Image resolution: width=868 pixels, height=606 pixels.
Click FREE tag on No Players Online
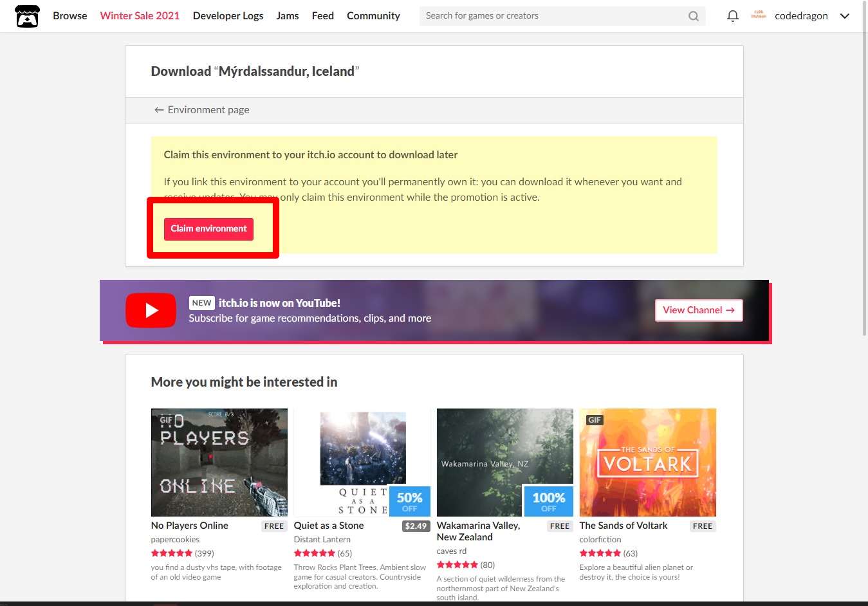tap(274, 526)
